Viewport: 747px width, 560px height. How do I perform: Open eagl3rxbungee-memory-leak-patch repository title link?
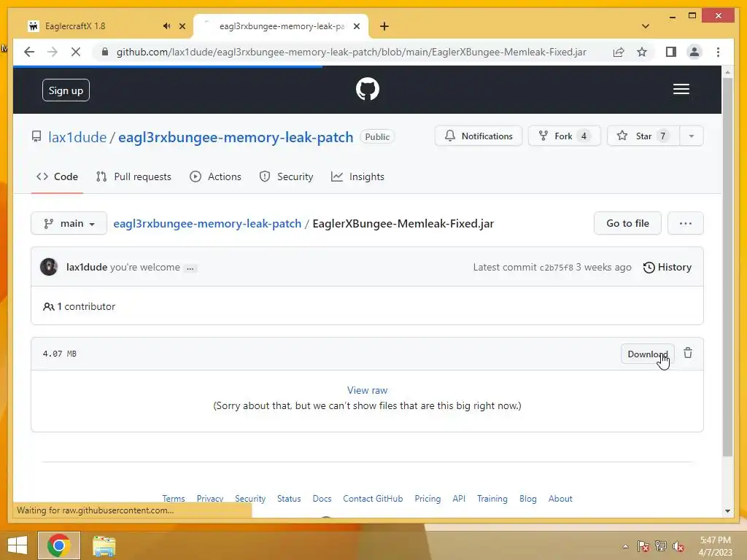click(236, 137)
